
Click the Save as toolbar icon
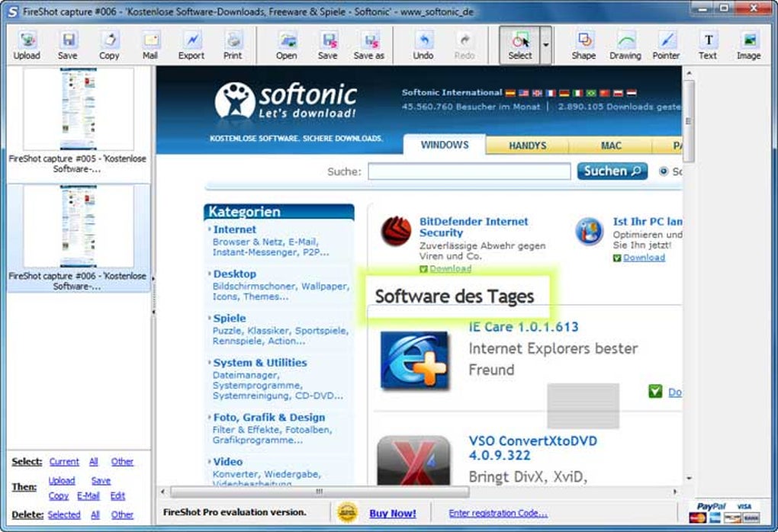tap(369, 46)
